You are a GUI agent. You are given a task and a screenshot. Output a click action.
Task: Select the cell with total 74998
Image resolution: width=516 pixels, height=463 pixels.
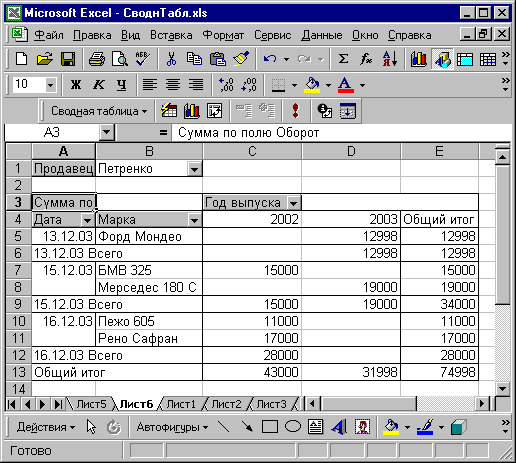click(x=440, y=372)
